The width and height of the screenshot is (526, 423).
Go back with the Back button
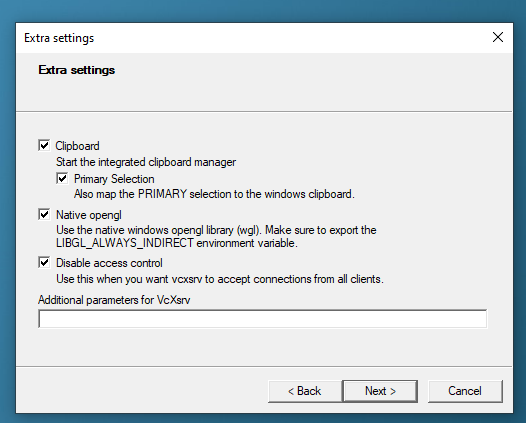tap(305, 391)
